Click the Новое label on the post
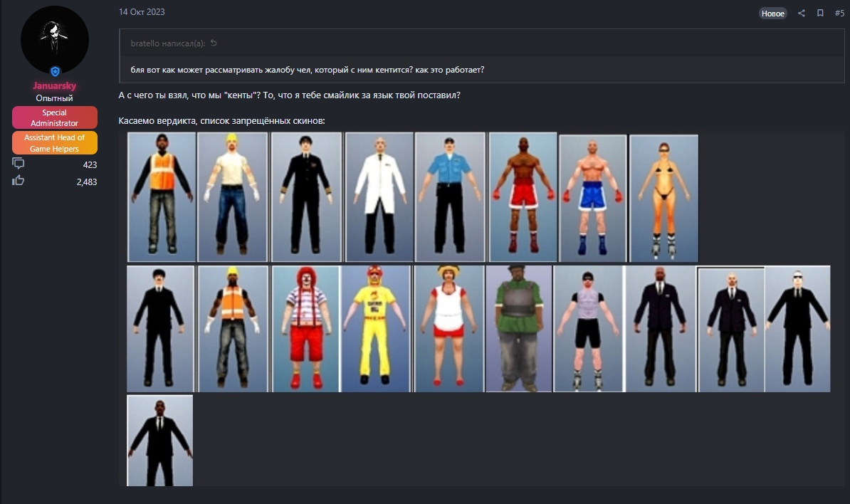Viewport: 850px width, 504px height. (x=772, y=14)
